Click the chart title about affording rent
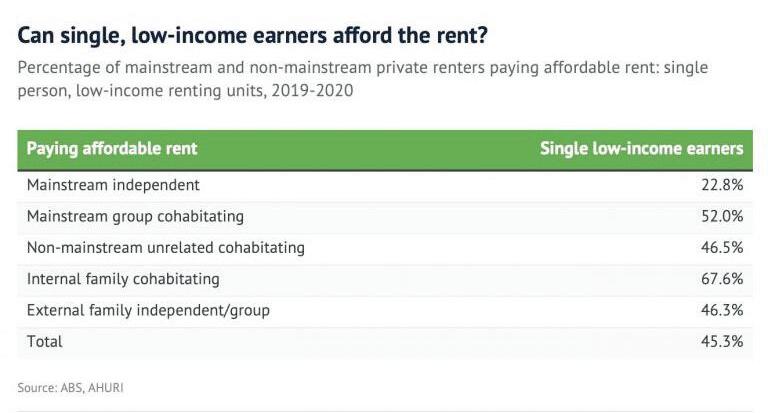 click(253, 35)
